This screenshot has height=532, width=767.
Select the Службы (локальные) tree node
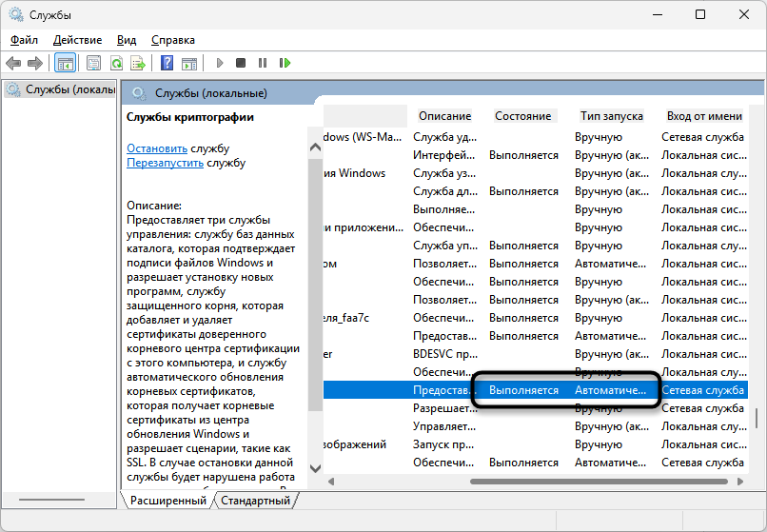[60, 89]
